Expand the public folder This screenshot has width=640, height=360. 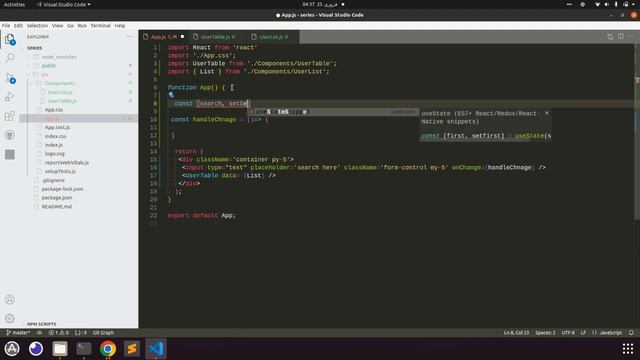pyautogui.click(x=49, y=66)
